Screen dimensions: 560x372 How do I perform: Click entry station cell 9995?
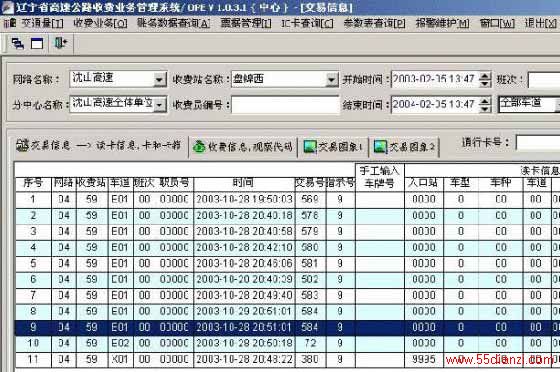pos(424,359)
